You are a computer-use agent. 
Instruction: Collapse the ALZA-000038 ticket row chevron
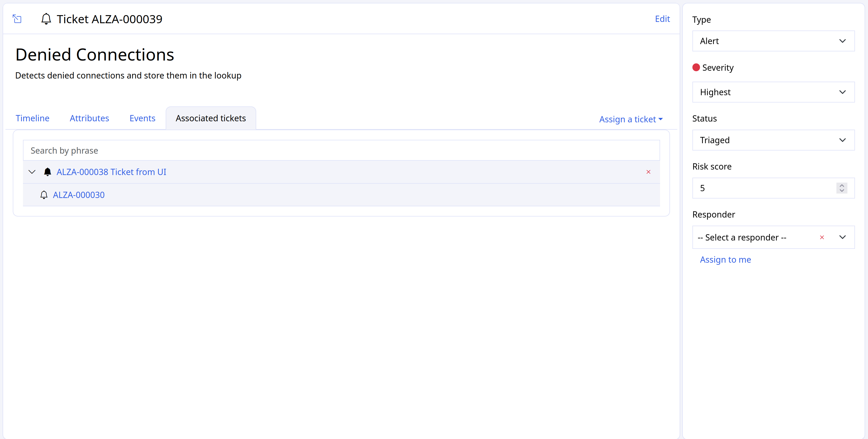(32, 172)
